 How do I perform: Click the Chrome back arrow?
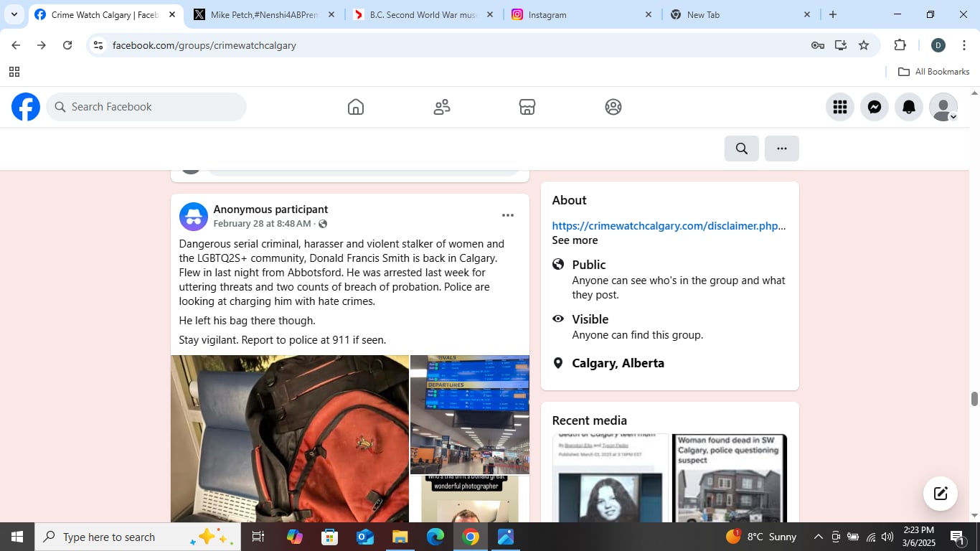16,45
